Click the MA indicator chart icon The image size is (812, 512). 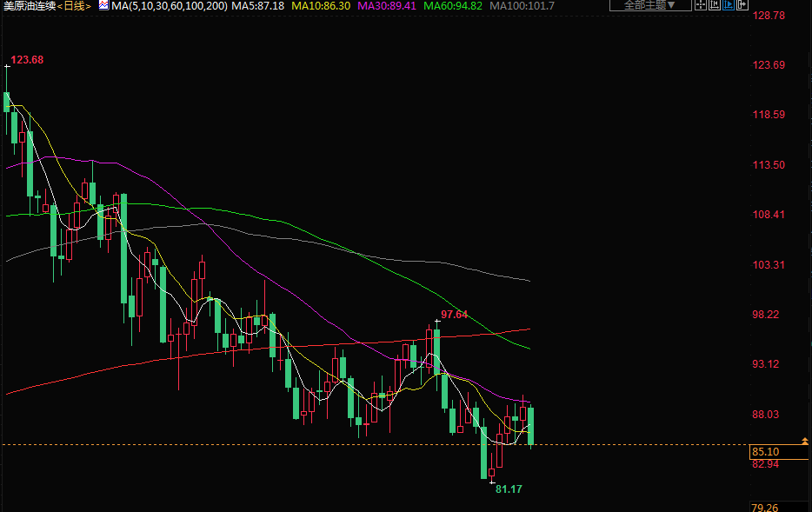(103, 5)
